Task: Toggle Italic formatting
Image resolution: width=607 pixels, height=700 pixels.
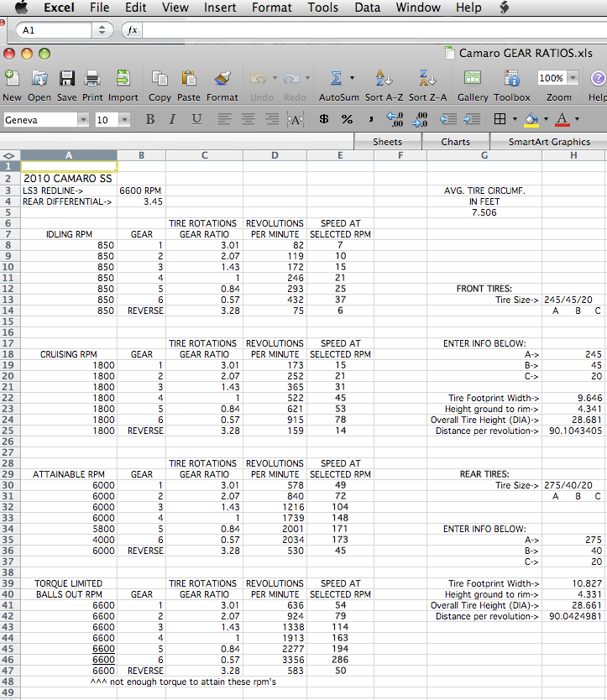Action: (173, 119)
